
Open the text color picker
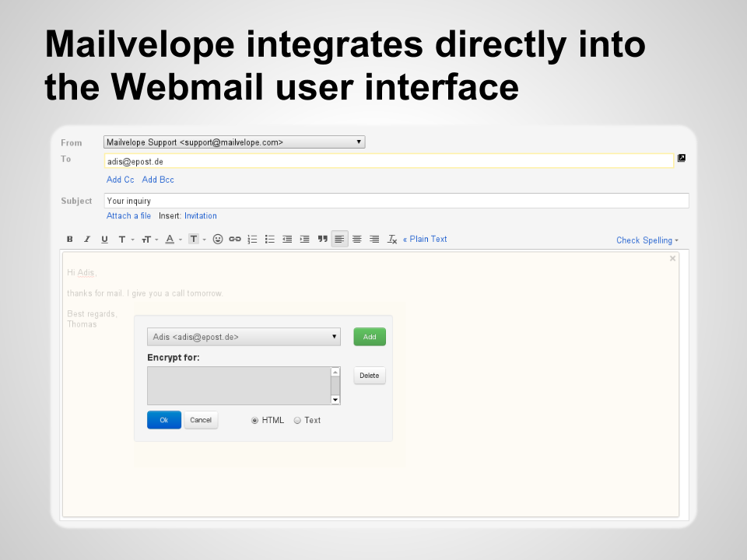(x=173, y=239)
